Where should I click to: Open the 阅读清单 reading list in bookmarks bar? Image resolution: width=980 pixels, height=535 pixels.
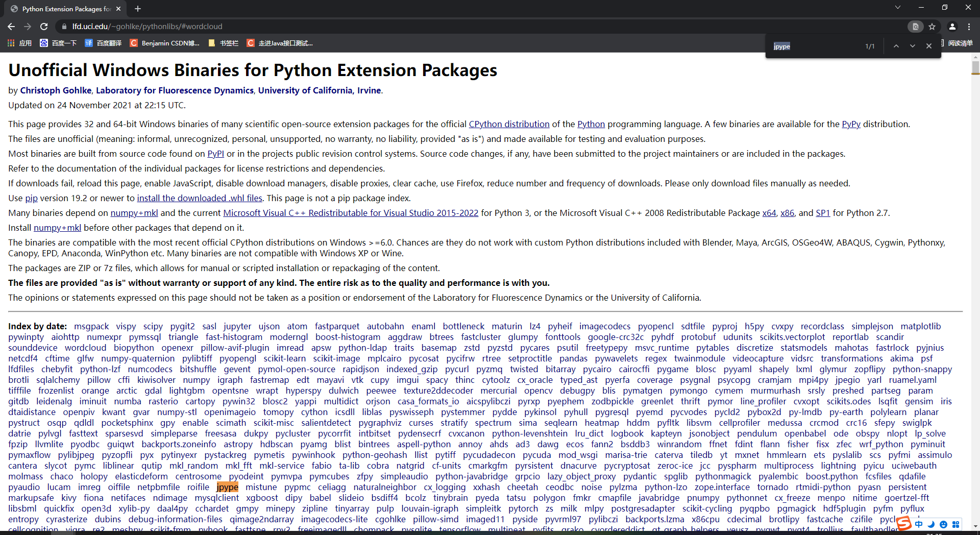(962, 43)
